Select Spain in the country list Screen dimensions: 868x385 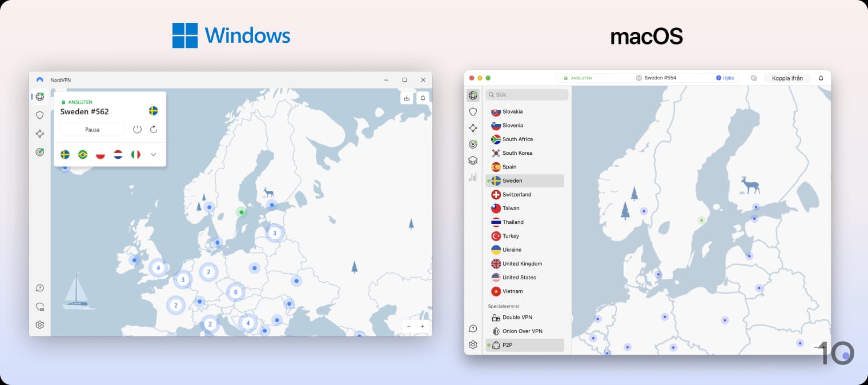click(525, 167)
